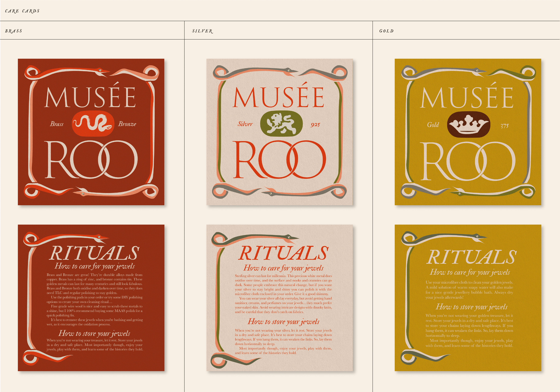This screenshot has width=560, height=392.
Task: Select the SILVER column heading
Action: click(x=202, y=31)
